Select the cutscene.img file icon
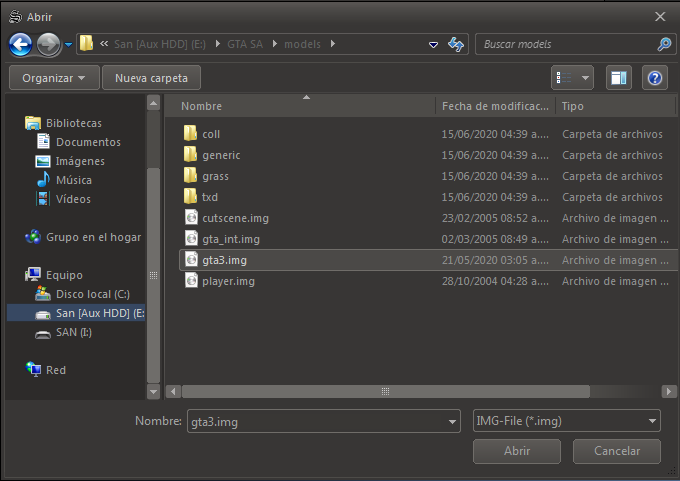The width and height of the screenshot is (680, 481). (x=191, y=217)
